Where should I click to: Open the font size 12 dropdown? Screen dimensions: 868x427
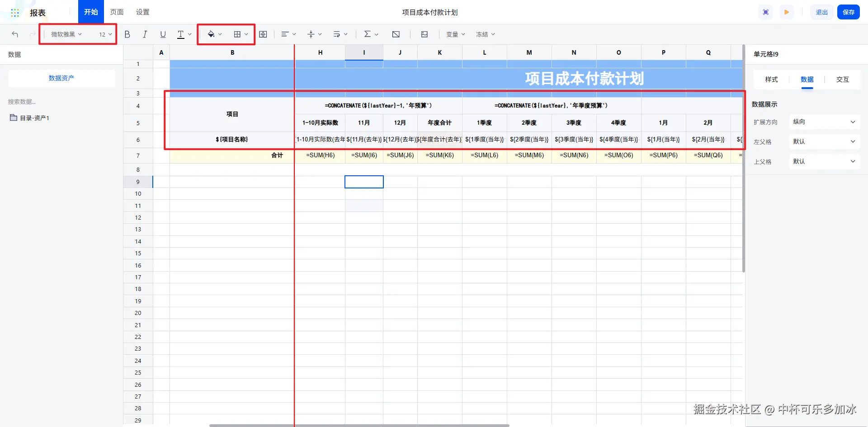tap(105, 34)
